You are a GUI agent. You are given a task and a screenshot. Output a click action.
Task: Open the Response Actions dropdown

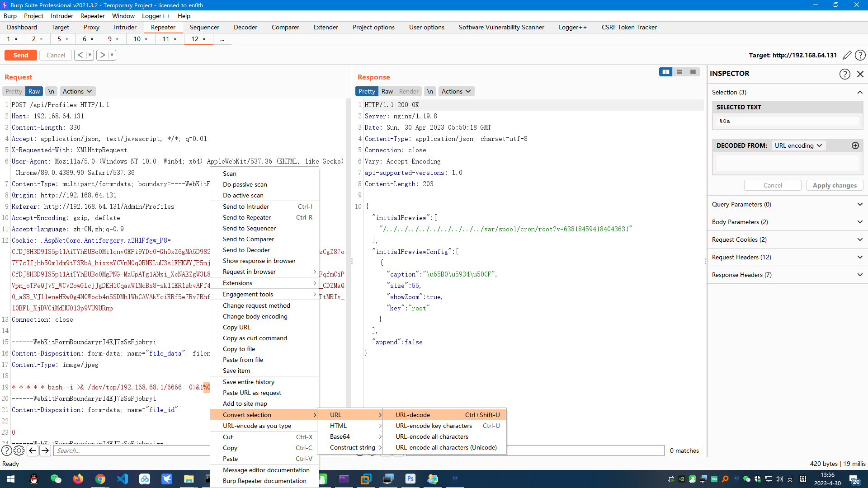[456, 91]
